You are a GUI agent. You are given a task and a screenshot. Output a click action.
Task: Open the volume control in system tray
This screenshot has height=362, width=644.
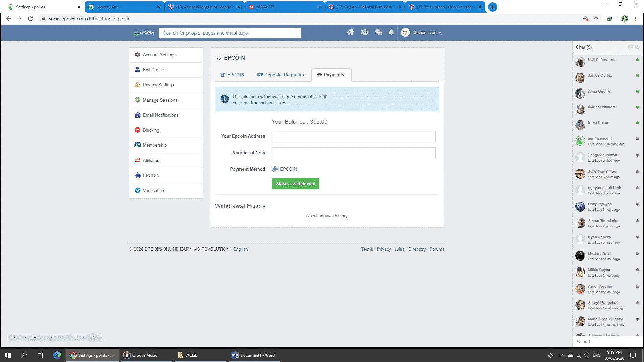point(586,355)
